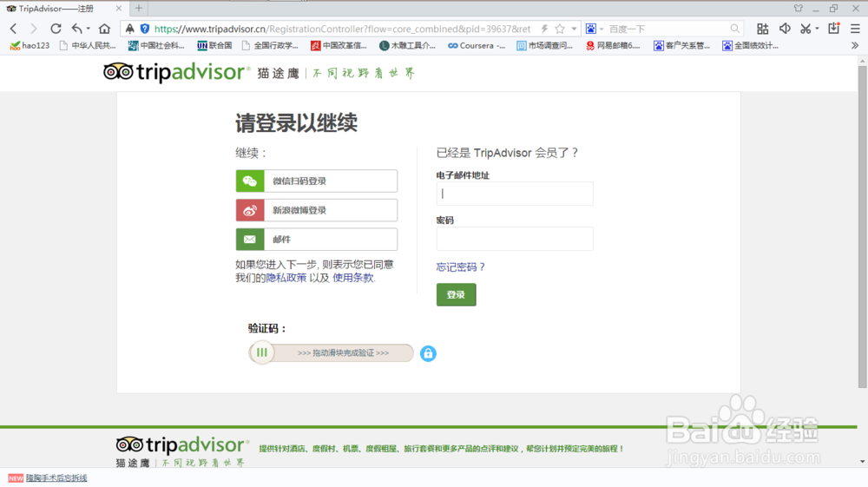Open 客户关系管... bookmark
This screenshot has height=487, width=868.
pos(682,45)
